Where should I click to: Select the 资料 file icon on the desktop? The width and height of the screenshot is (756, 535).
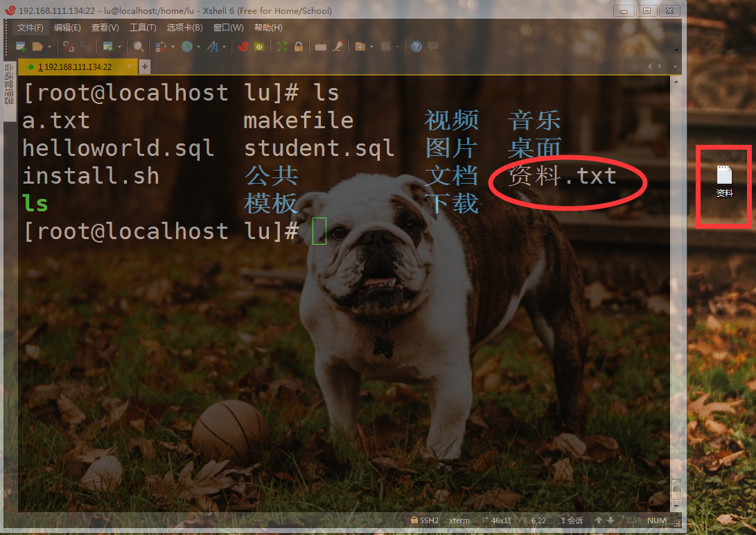(x=724, y=182)
